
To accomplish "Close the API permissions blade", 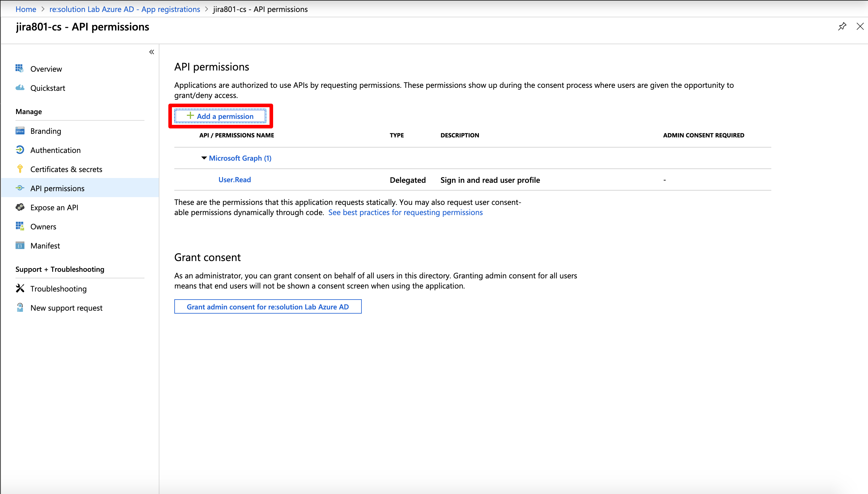I will click(x=860, y=27).
